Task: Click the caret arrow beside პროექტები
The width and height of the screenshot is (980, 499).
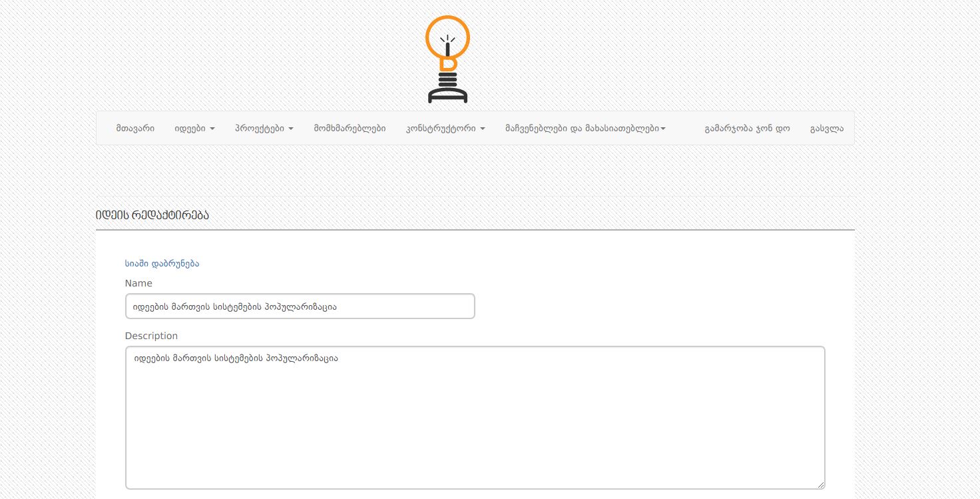Action: pyautogui.click(x=291, y=129)
